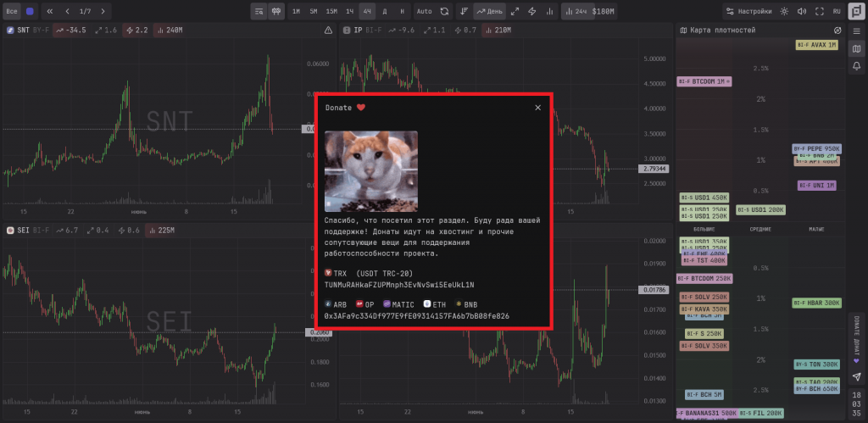Open the list search icon in toolbar
Screen dimensions: 868x423
(259, 11)
